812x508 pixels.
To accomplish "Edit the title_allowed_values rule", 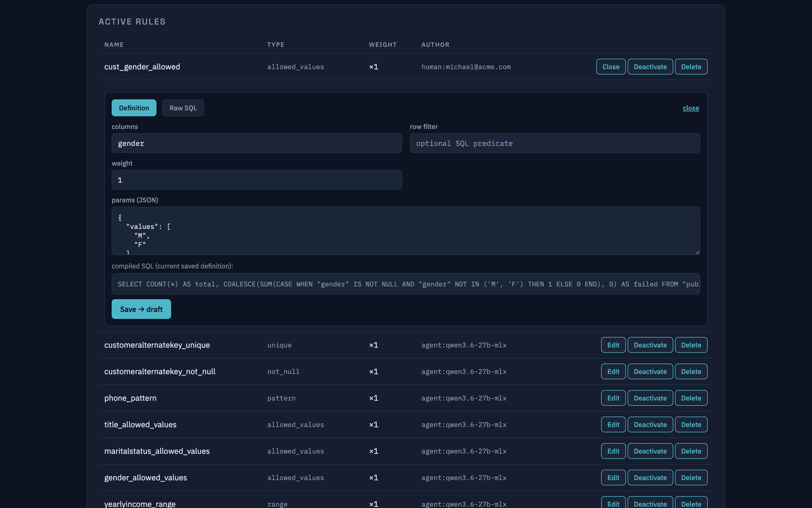I will click(613, 424).
